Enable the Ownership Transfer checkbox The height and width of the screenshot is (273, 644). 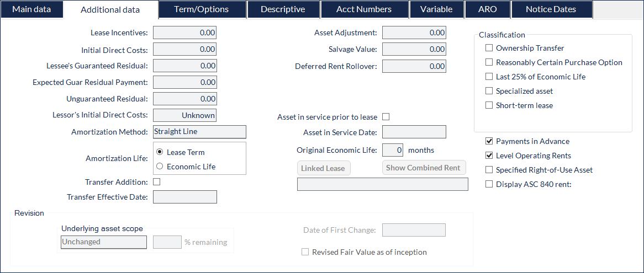tap(489, 48)
